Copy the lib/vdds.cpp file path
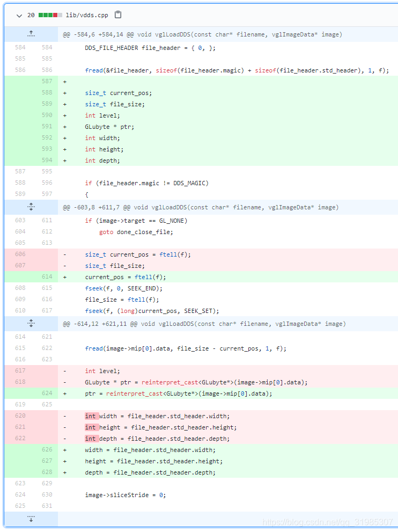Viewport: 398px width, 532px height. 119,15
